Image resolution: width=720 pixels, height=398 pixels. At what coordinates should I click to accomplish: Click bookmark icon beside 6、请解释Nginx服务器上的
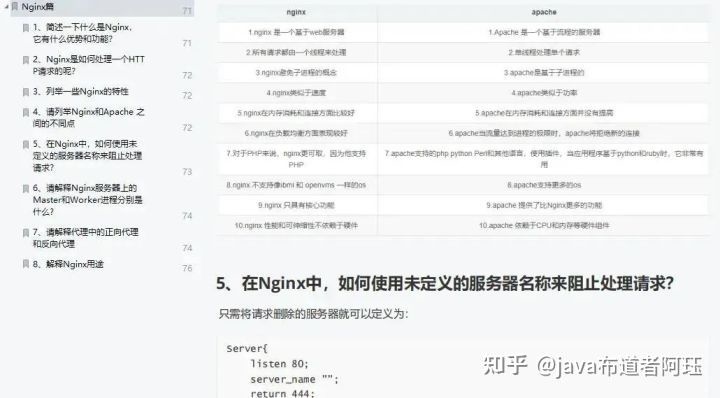click(26, 188)
